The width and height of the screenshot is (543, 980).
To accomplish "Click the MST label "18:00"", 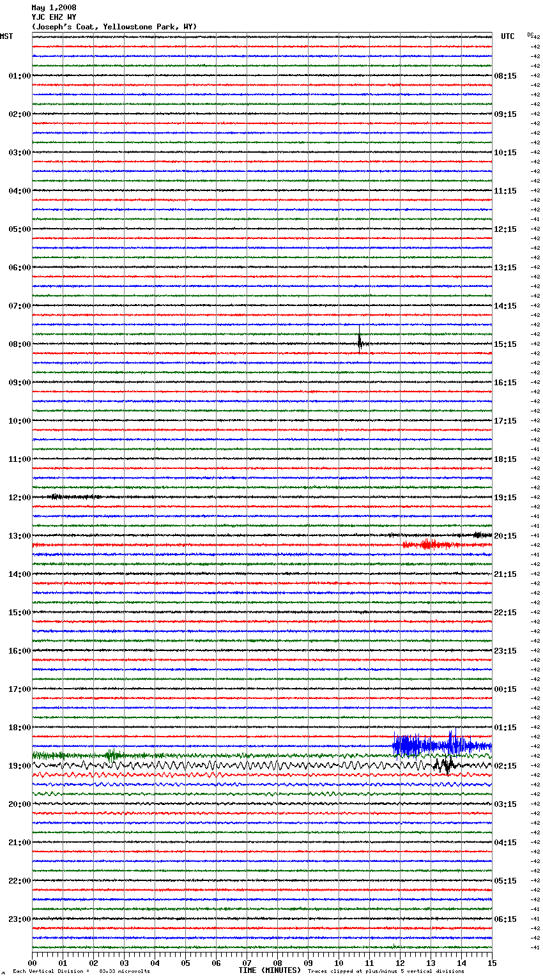I will pos(20,728).
